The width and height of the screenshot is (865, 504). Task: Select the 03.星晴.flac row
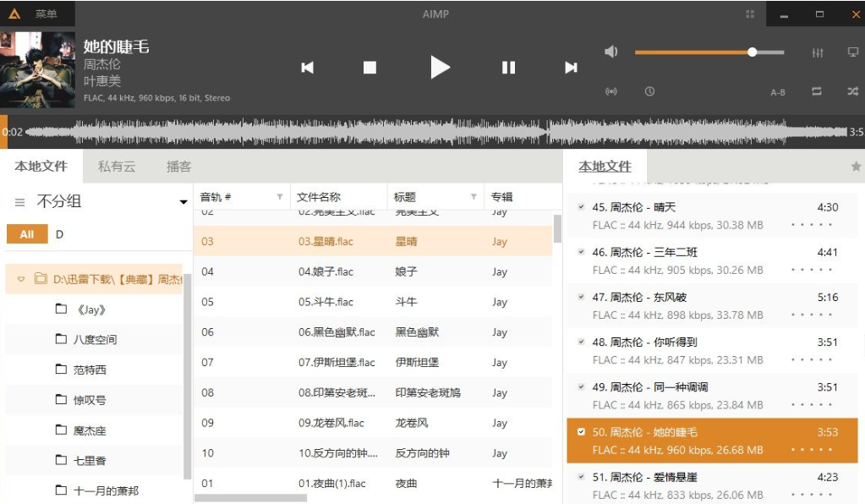coord(373,241)
